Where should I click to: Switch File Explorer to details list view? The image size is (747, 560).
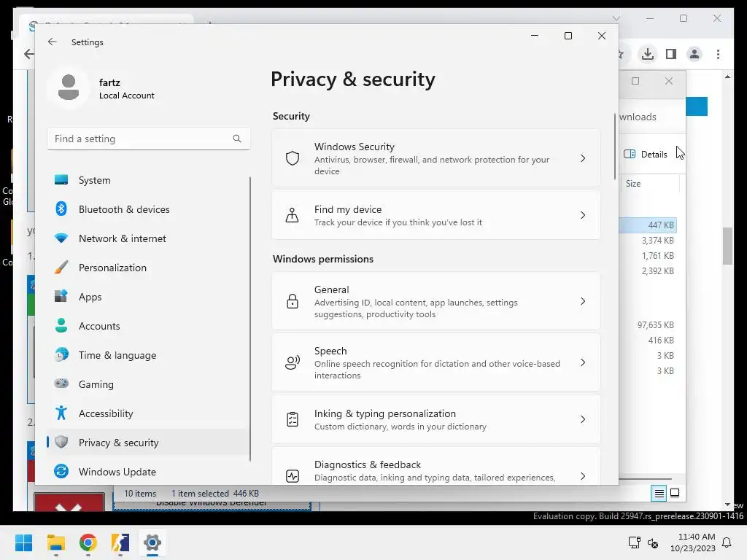(x=659, y=493)
